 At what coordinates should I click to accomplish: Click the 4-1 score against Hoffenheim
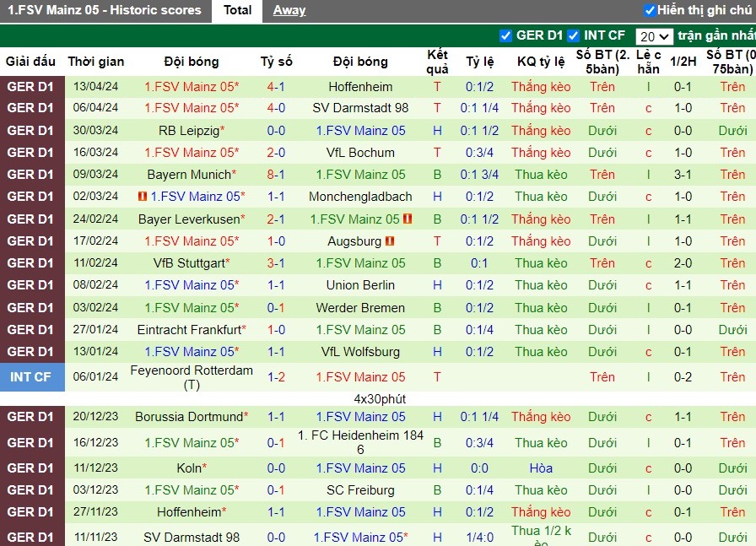276,87
